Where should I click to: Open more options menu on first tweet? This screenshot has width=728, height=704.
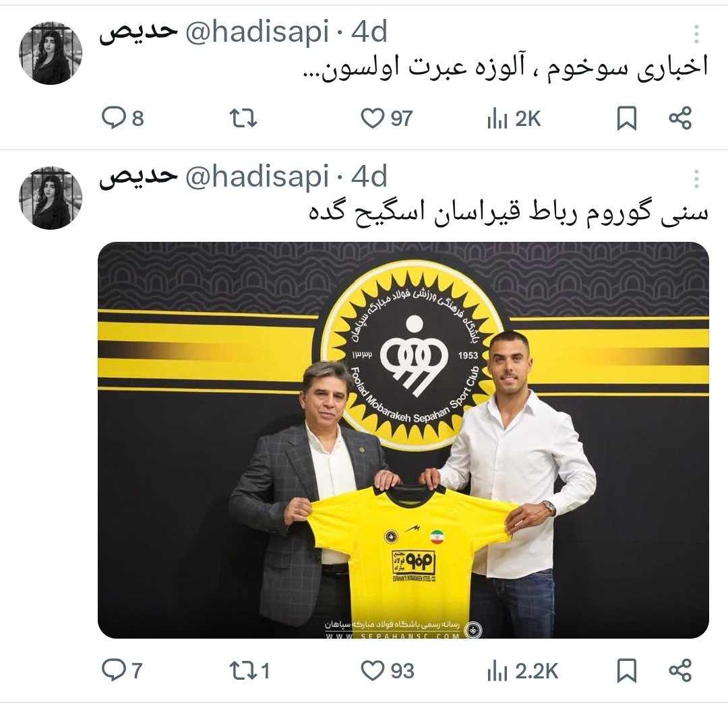point(696,34)
